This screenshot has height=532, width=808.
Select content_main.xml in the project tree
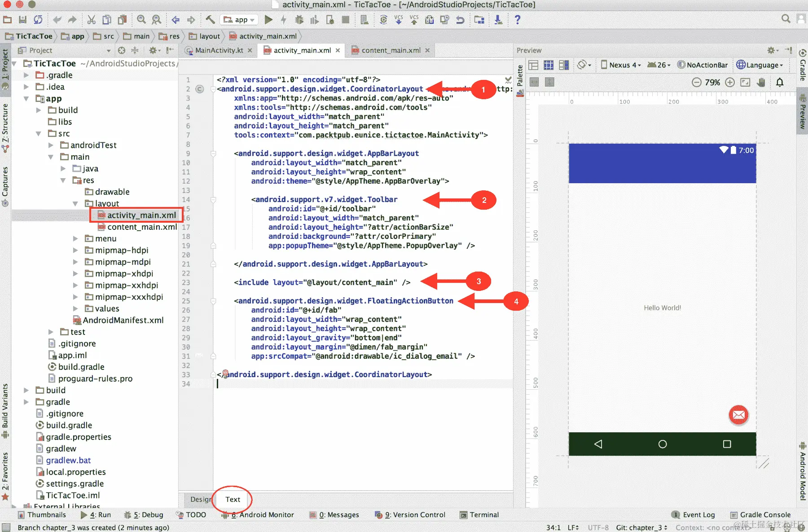pos(138,227)
